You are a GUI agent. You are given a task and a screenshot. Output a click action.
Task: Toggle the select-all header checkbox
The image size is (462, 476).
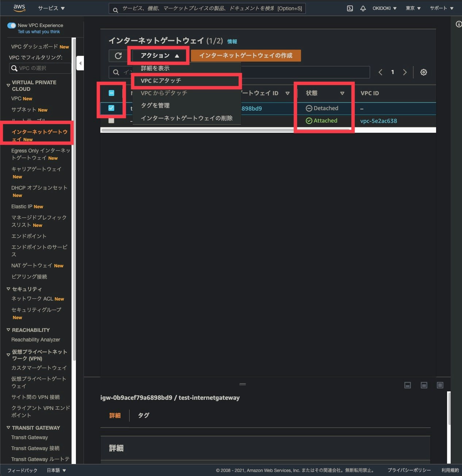click(111, 93)
